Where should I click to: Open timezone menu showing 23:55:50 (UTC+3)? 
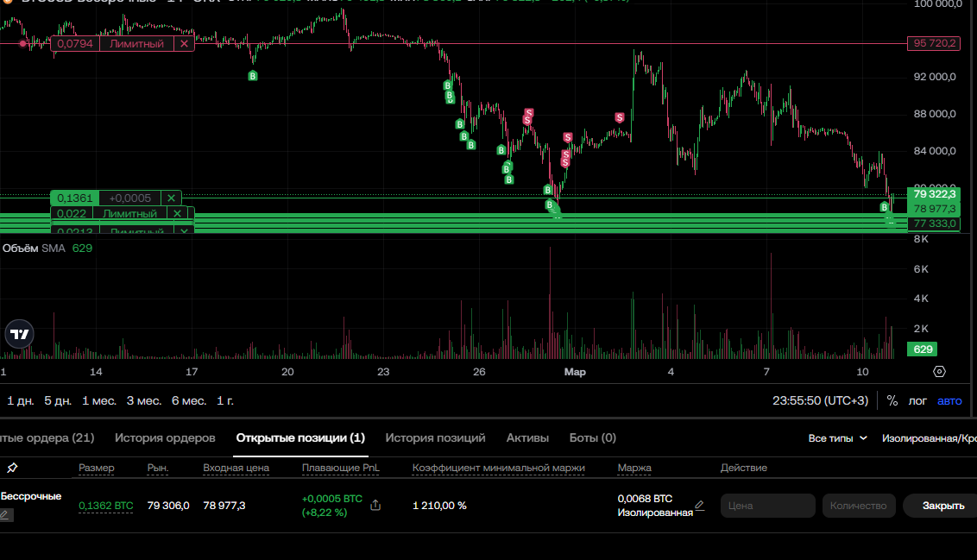820,401
